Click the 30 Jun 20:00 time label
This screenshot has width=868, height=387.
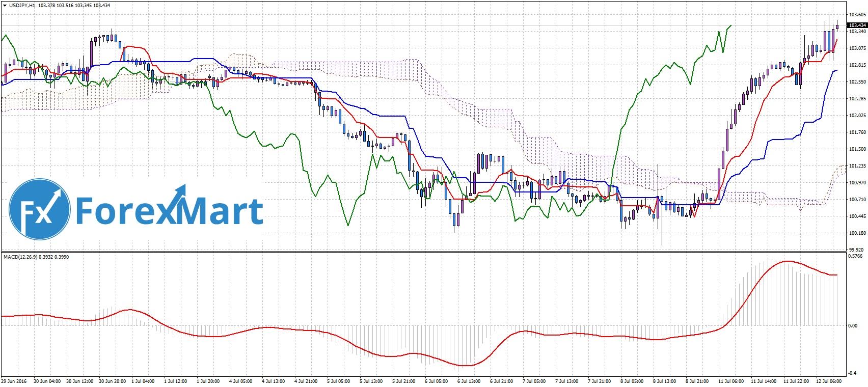pos(112,381)
